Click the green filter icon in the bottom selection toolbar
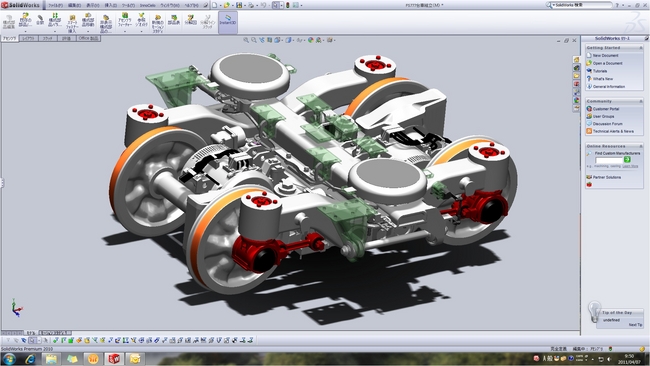The height and width of the screenshot is (366, 650). tap(71, 340)
